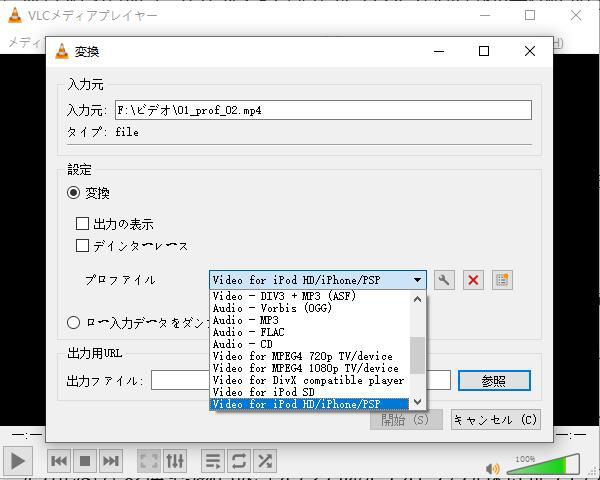The image size is (600, 480).
Task: Choose Video for MPEG4 720p TV/device
Action: point(310,356)
